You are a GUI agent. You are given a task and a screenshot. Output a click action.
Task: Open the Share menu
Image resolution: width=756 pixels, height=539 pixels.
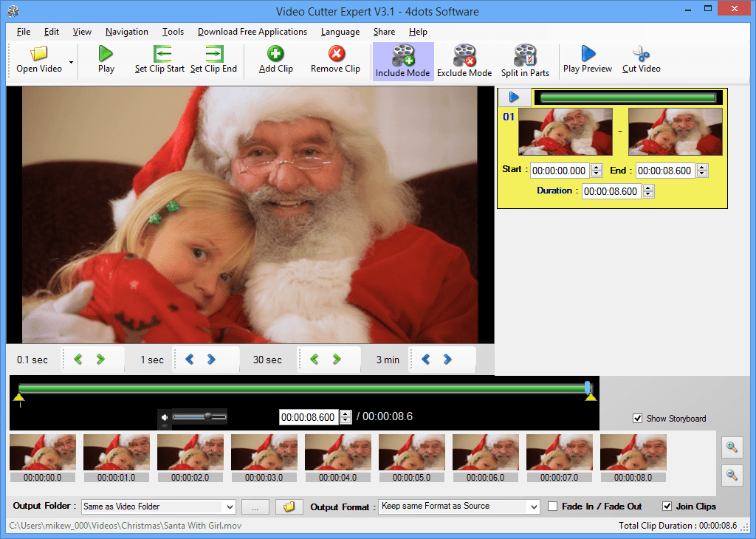pyautogui.click(x=384, y=32)
